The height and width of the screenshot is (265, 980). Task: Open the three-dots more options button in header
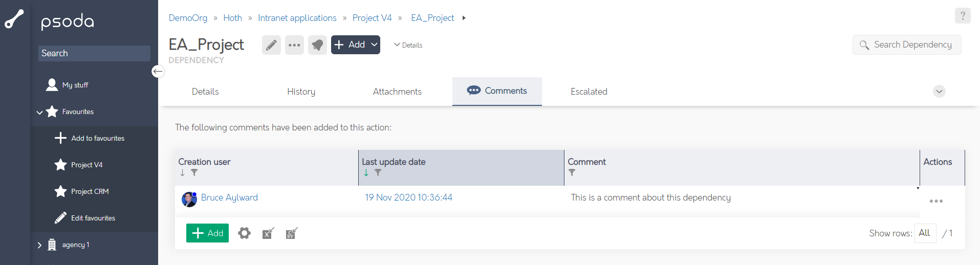pyautogui.click(x=294, y=45)
